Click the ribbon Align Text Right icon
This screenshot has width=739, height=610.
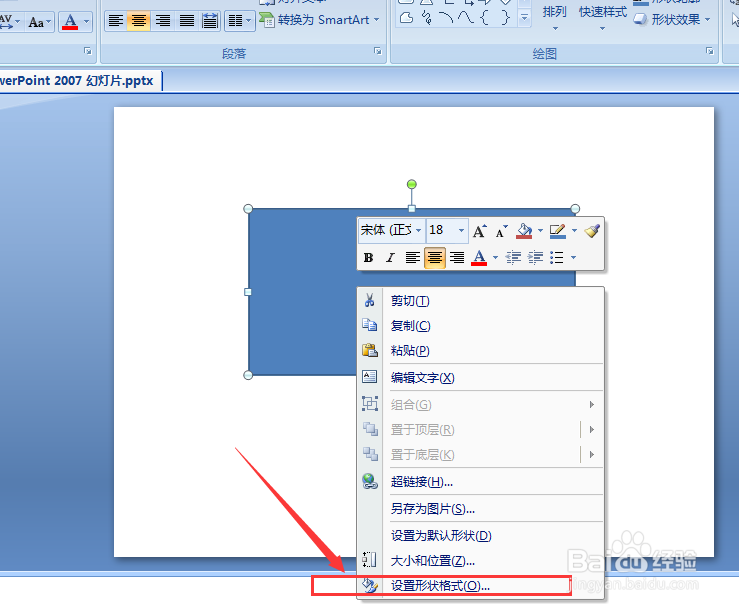tap(163, 21)
